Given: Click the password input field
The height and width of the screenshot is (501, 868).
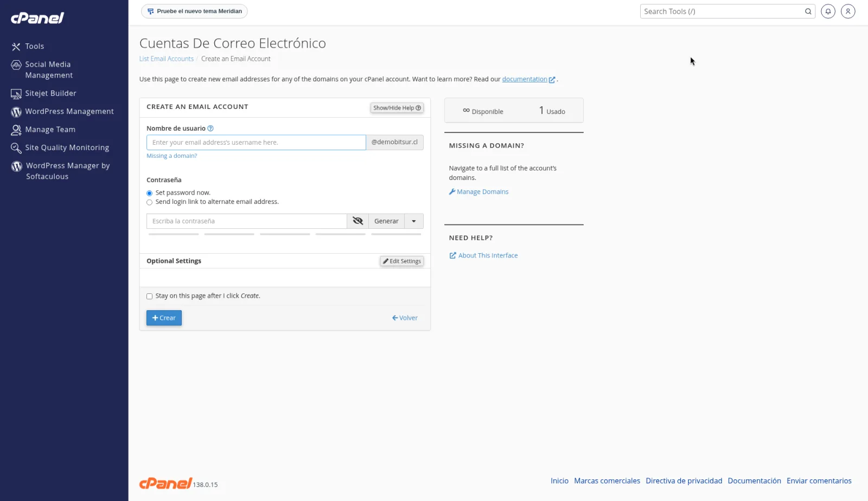Looking at the screenshot, I should [246, 221].
